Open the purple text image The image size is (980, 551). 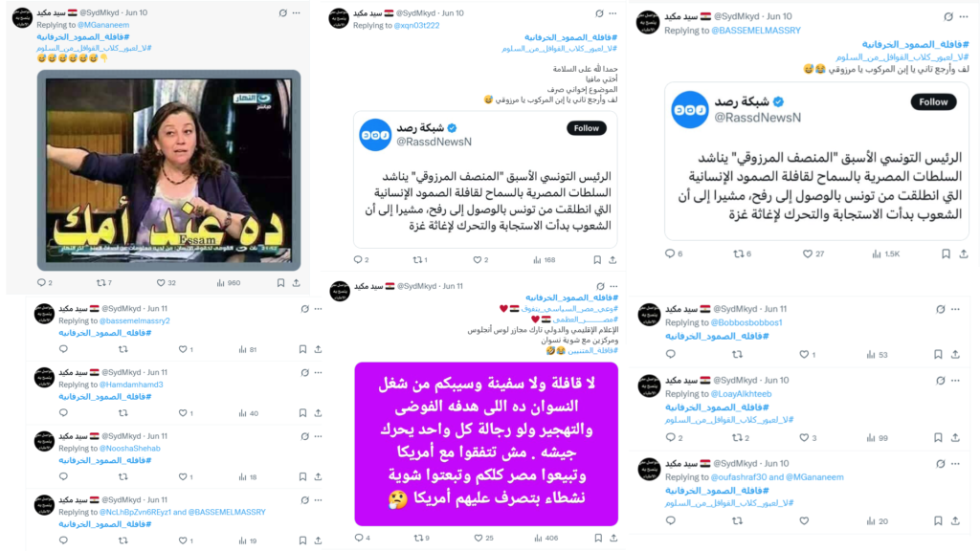[x=486, y=444]
